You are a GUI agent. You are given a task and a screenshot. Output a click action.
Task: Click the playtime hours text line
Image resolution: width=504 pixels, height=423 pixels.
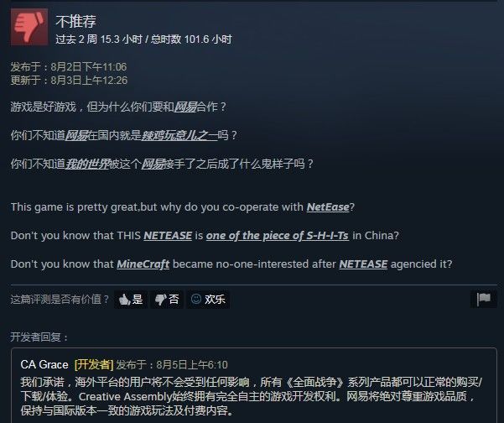[143, 39]
